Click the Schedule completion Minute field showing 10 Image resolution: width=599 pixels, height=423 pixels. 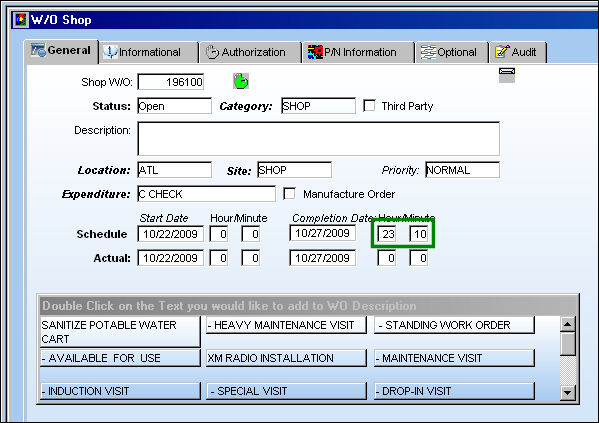coord(419,234)
